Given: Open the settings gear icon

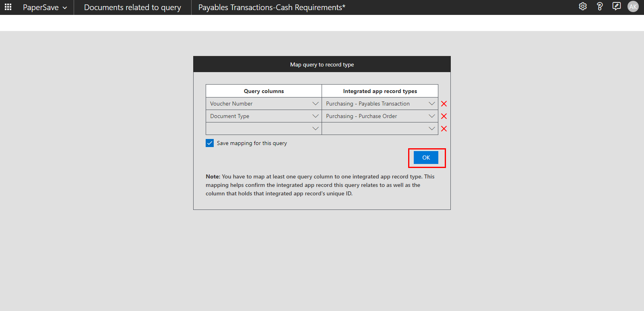Looking at the screenshot, I should click(582, 6).
